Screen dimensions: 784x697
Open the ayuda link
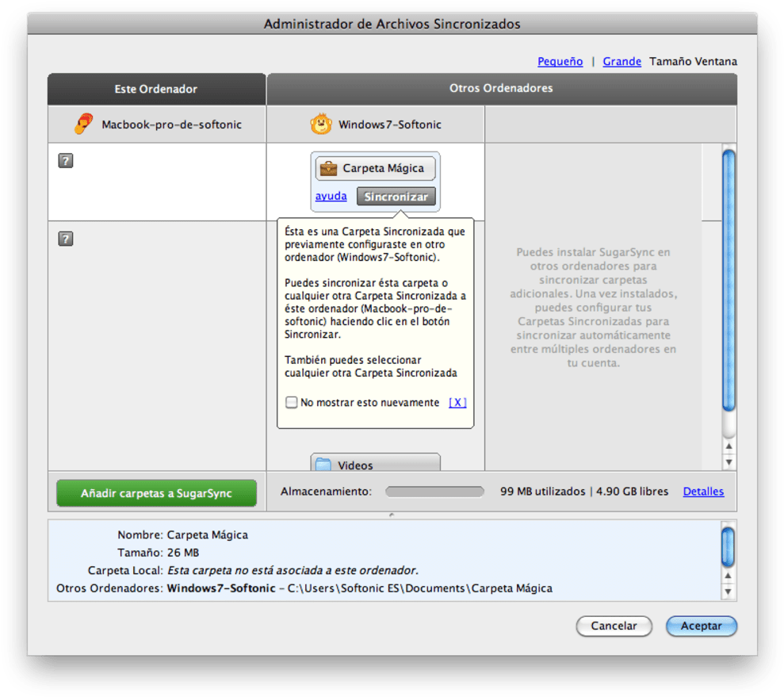[331, 196]
